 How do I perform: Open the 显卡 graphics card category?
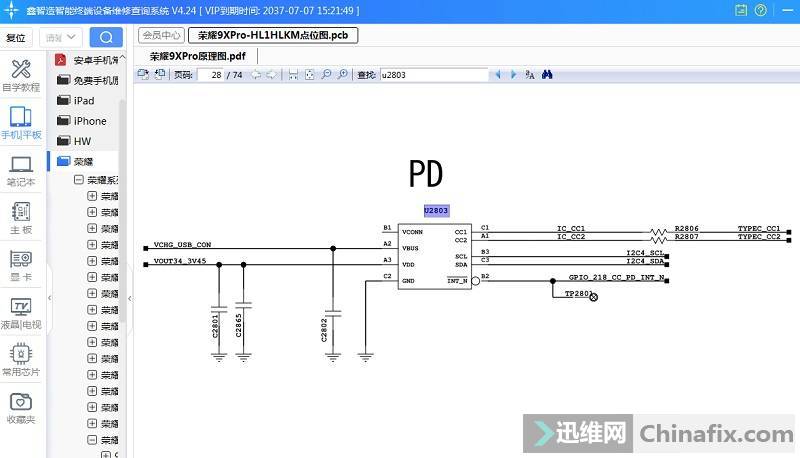tap(21, 265)
